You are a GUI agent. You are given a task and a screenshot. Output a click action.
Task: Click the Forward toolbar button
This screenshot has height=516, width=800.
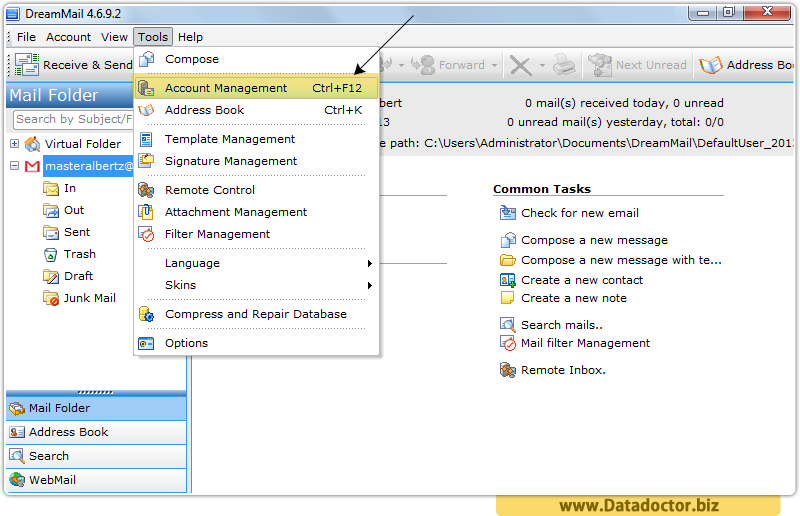point(447,65)
